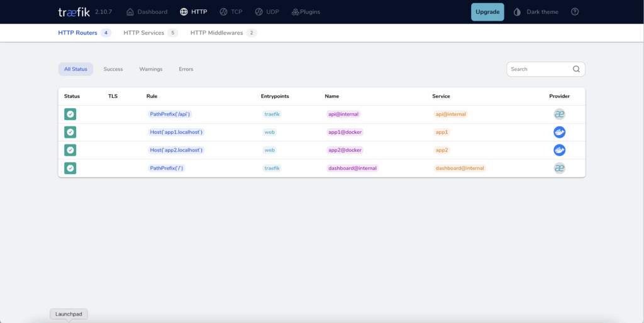Click the app1 service tag
644x323 pixels.
(x=442, y=132)
